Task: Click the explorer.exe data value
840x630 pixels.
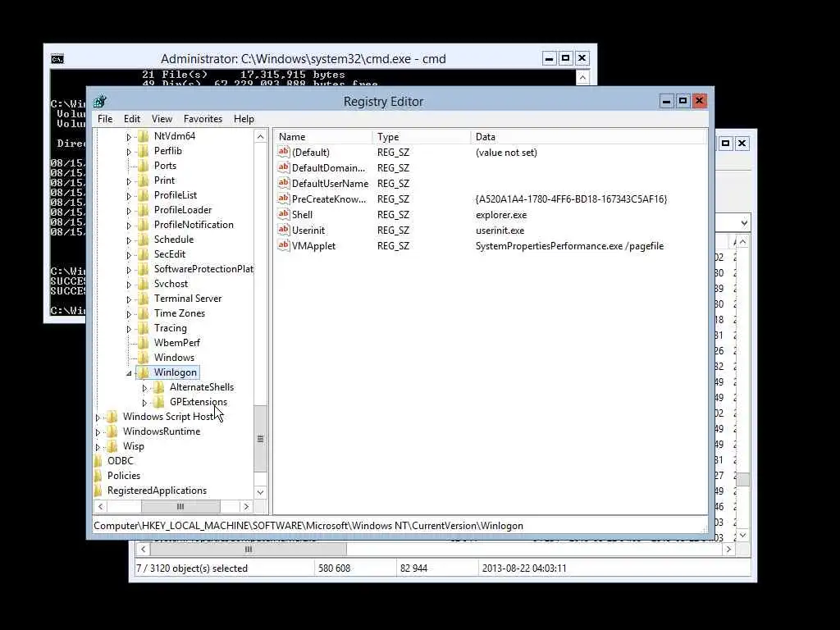Action: (501, 215)
